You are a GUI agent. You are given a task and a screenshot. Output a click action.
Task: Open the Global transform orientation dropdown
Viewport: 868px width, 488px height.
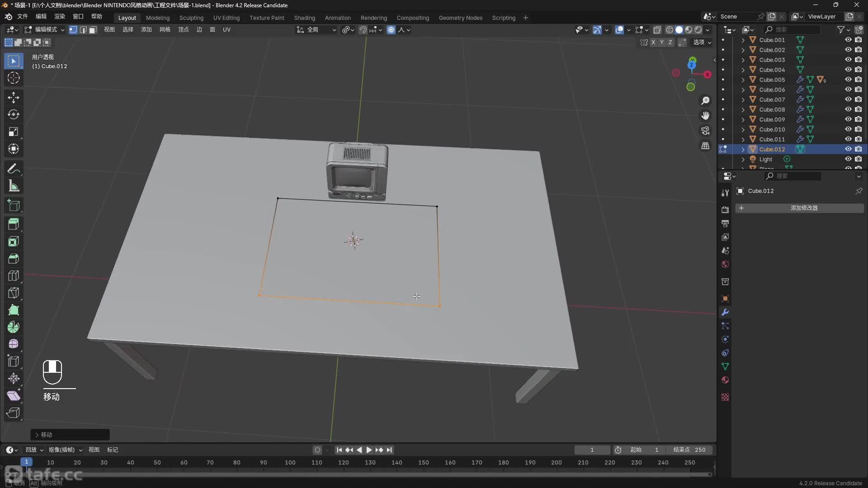pos(316,30)
